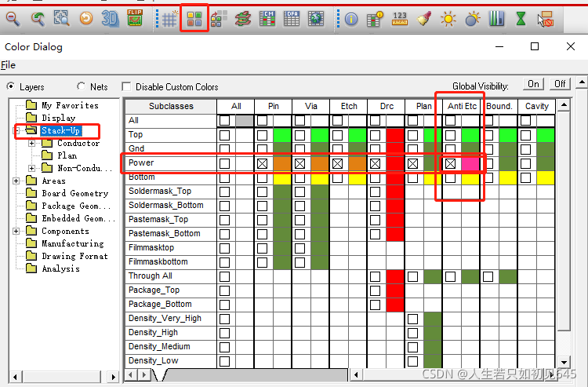The width and height of the screenshot is (588, 387).
Task: Click the blue info toolbar icon
Action: (351, 18)
